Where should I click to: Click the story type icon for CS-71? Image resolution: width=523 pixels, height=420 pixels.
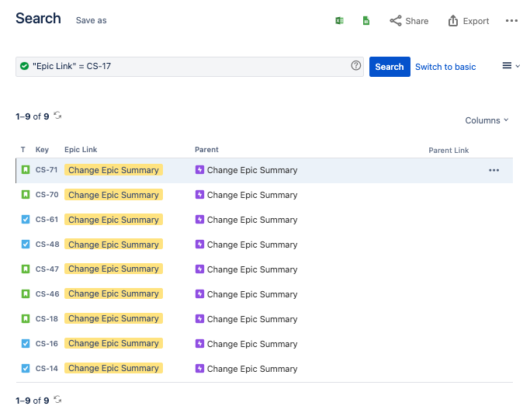[x=26, y=169]
